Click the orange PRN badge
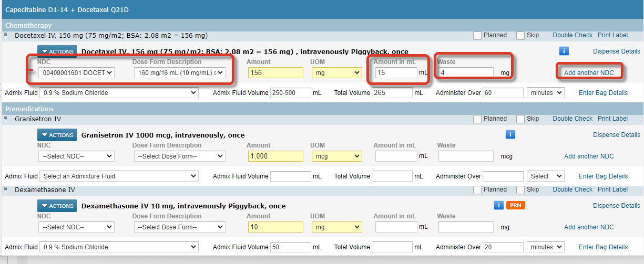 coord(514,205)
